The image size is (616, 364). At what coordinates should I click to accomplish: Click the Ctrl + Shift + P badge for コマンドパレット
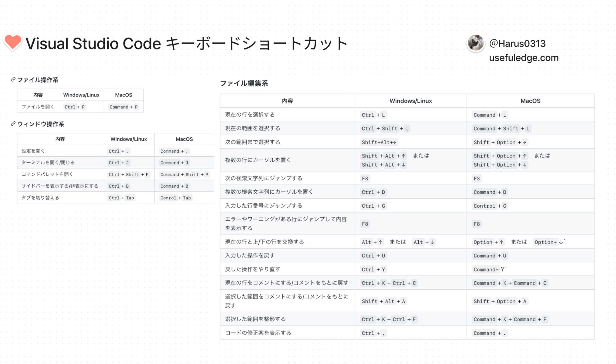pyautogui.click(x=129, y=174)
